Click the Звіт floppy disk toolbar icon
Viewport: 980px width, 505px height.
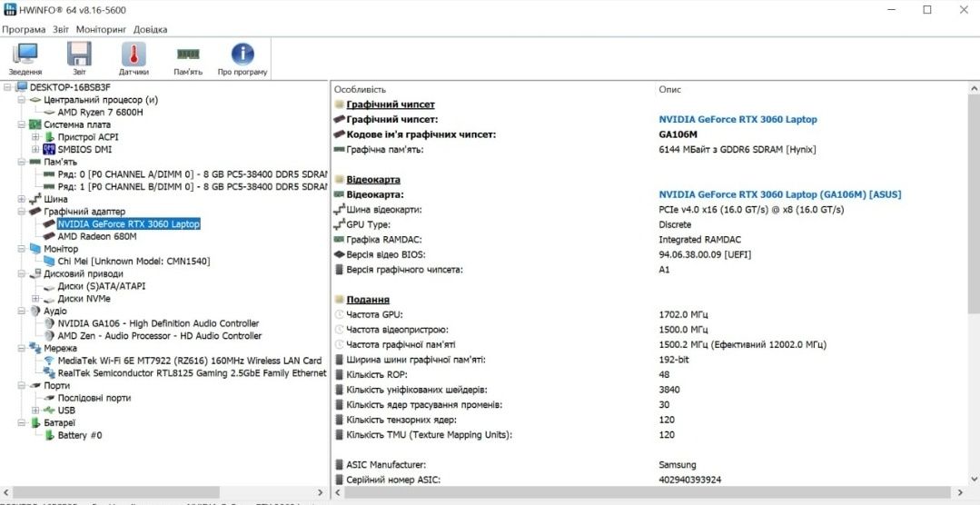tap(79, 54)
